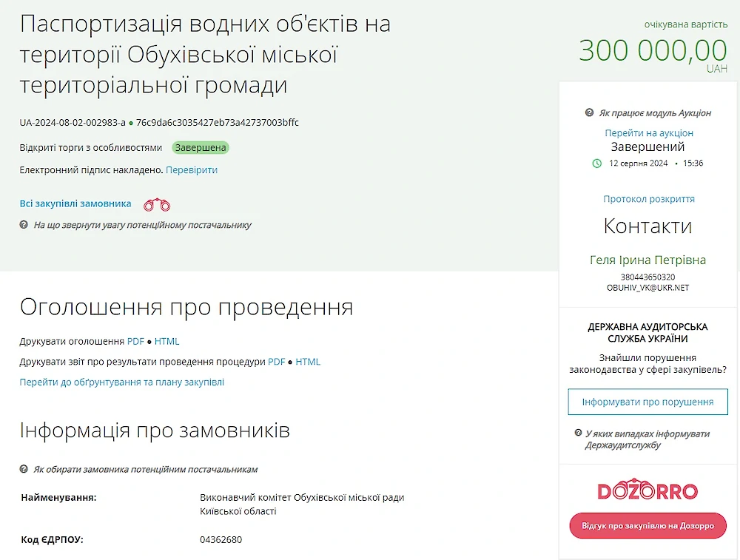Viewport: 740px width, 560px height.
Task: Open PDF of 'Друкувати оголошення'
Action: (x=135, y=342)
